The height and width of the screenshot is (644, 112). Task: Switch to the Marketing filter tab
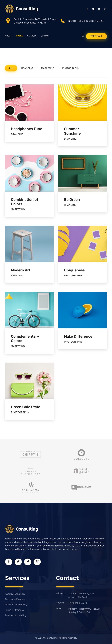click(48, 68)
